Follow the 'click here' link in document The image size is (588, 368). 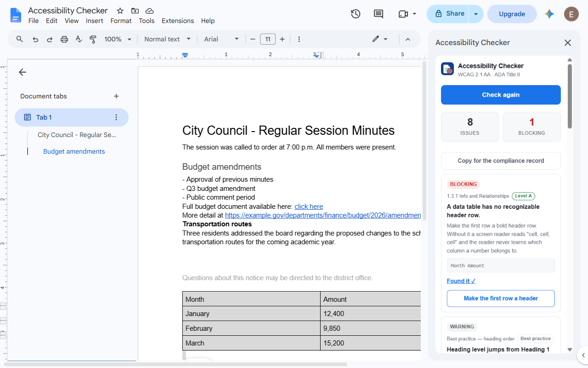[309, 207]
